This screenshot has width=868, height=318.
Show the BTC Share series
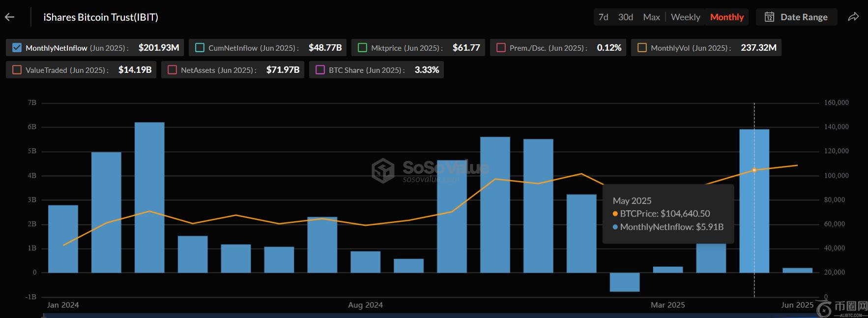pyautogui.click(x=320, y=70)
